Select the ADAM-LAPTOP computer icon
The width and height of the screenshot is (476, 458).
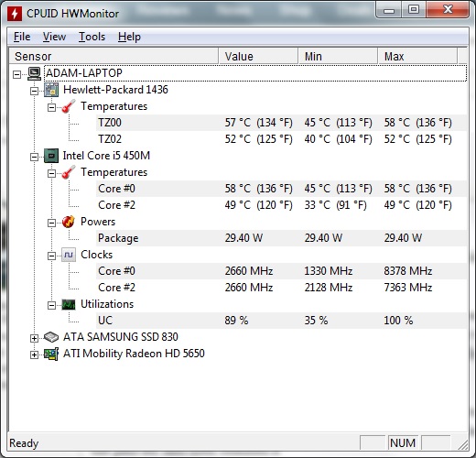(x=34, y=73)
